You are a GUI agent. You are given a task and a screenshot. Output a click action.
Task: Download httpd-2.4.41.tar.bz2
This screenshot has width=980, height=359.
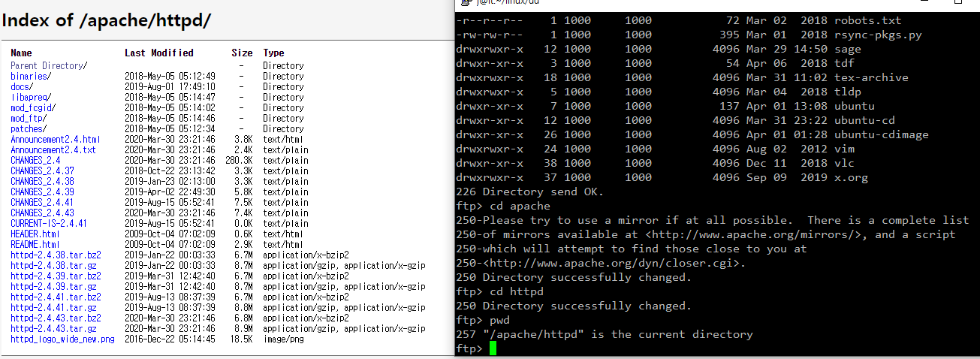[56, 297]
